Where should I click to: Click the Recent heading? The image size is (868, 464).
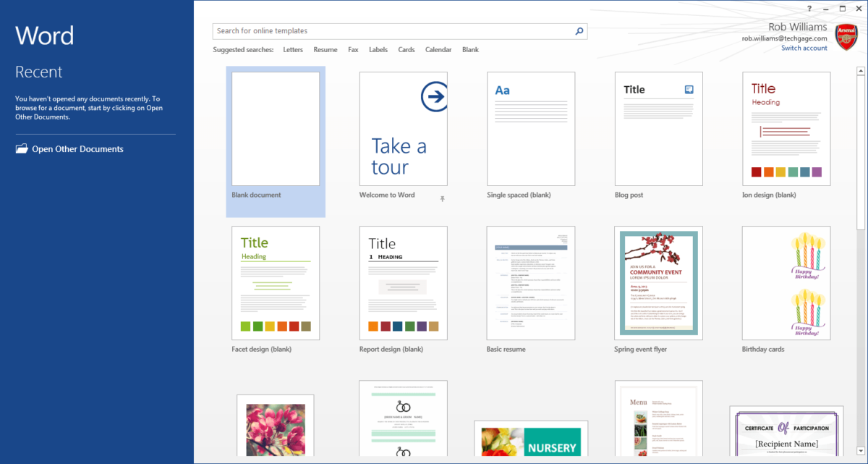39,72
